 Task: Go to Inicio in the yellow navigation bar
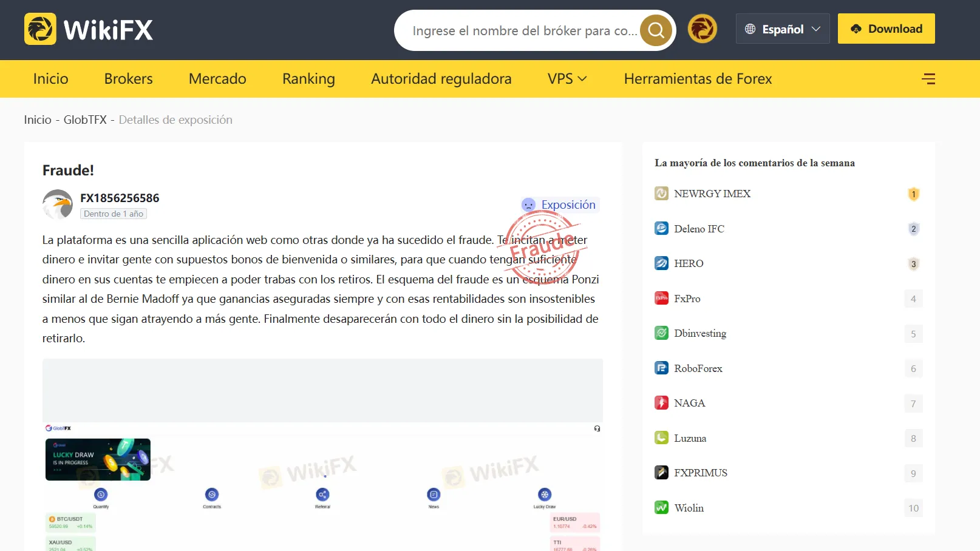(50, 79)
